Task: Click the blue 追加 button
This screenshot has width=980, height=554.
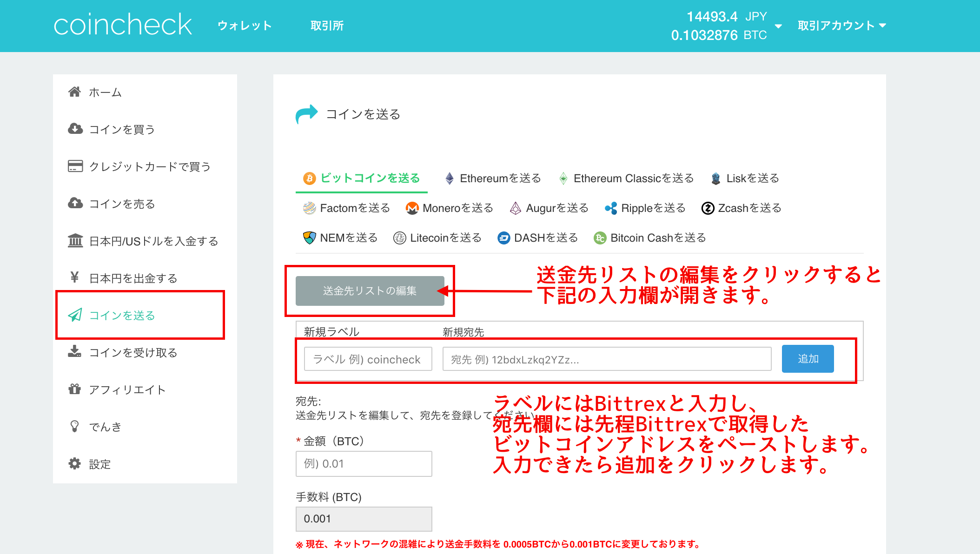Action: tap(808, 359)
